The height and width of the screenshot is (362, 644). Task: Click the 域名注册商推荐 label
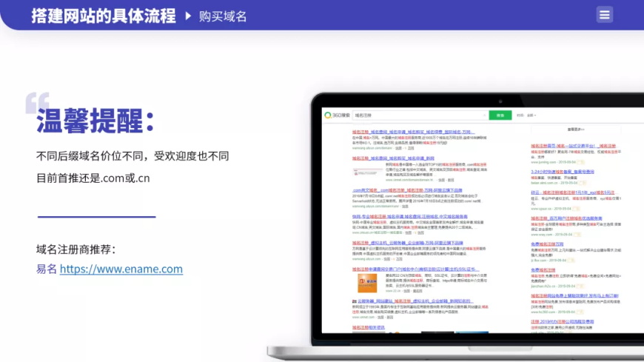click(x=76, y=249)
